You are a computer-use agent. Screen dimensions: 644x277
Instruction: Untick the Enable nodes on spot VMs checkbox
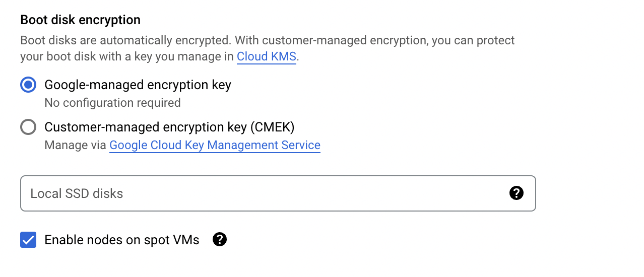coord(28,240)
